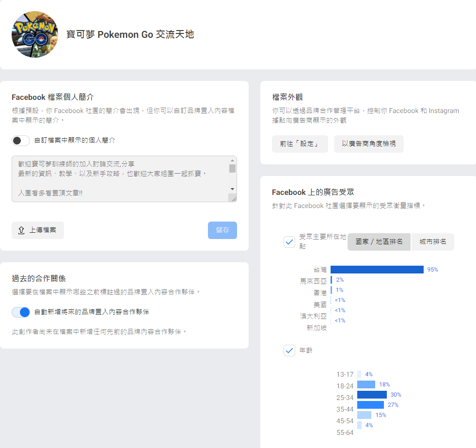The height and width of the screenshot is (448, 476).
Task: Click the 新加坡 country label
Action: click(317, 328)
